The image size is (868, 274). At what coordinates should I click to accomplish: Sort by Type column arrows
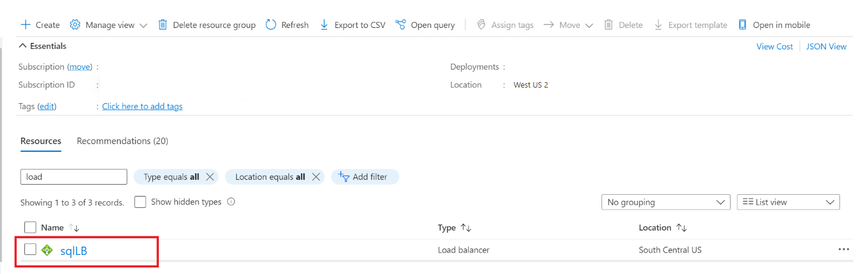466,228
